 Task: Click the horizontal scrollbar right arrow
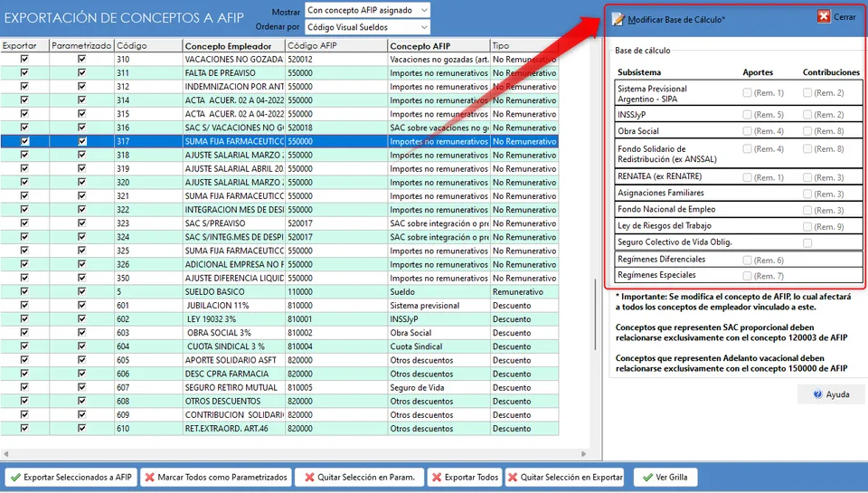tap(583, 454)
